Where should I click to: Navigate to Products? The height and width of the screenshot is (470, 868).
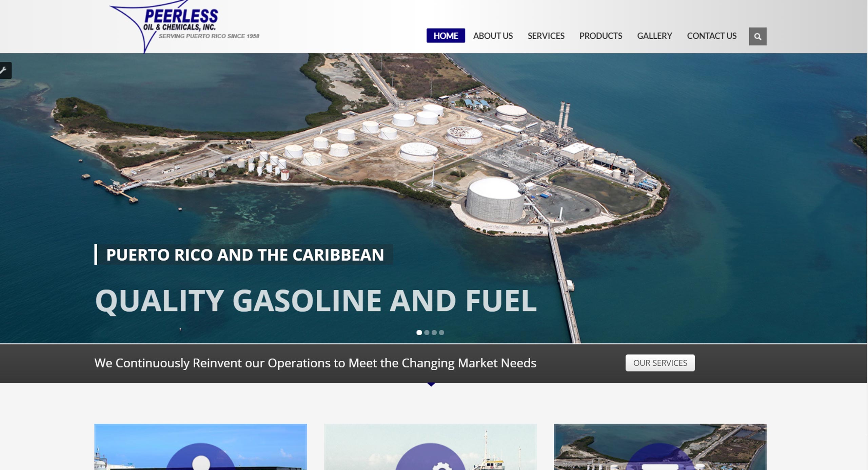point(600,36)
